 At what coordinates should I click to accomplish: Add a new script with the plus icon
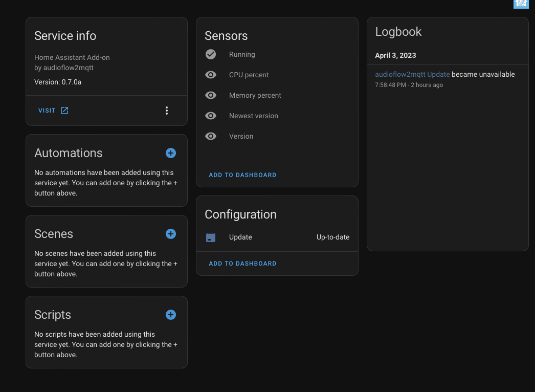point(170,314)
